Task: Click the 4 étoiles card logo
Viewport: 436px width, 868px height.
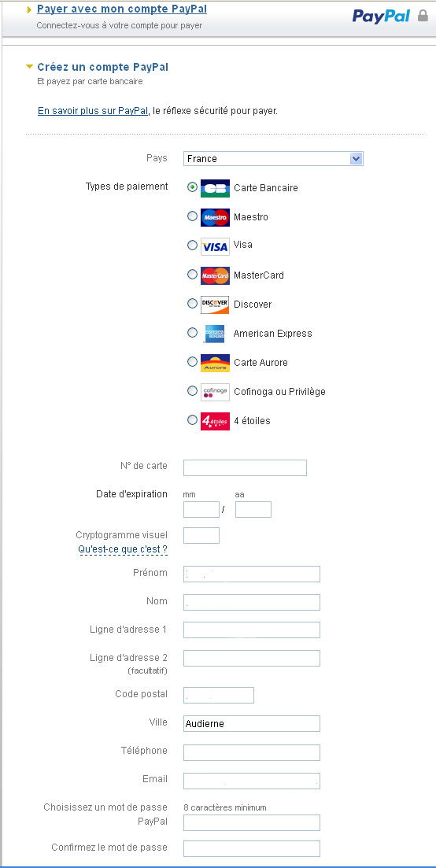Action: [215, 421]
